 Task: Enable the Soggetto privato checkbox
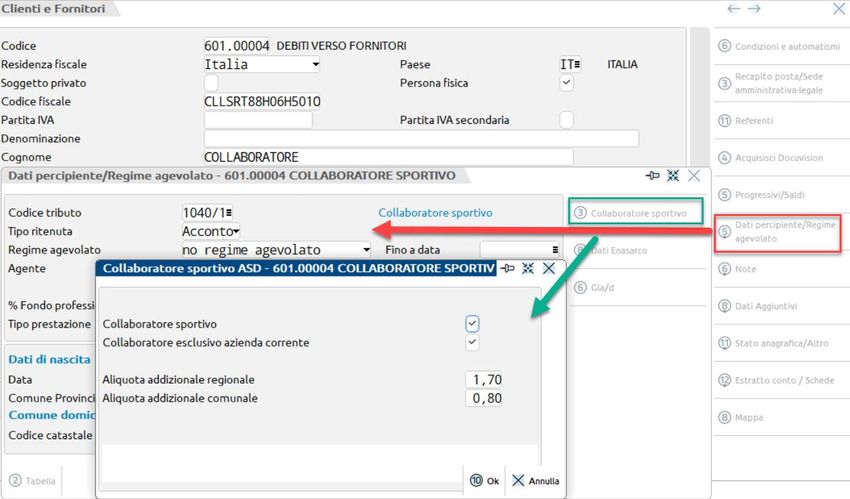pos(211,83)
